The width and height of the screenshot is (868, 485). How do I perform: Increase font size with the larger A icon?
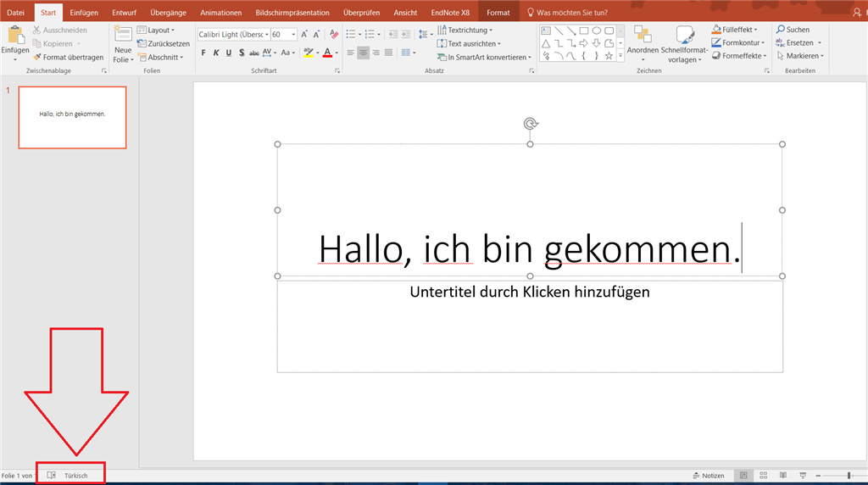[305, 35]
